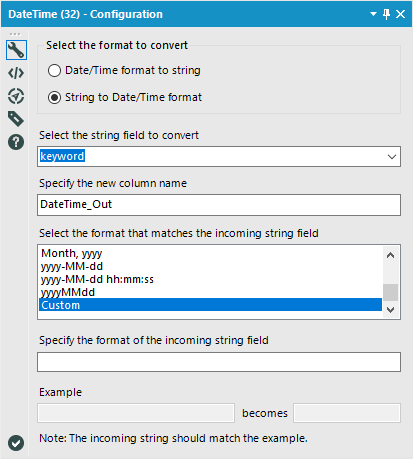Click the Example input box before 'becomes'
The height and width of the screenshot is (459, 413).
136,413
